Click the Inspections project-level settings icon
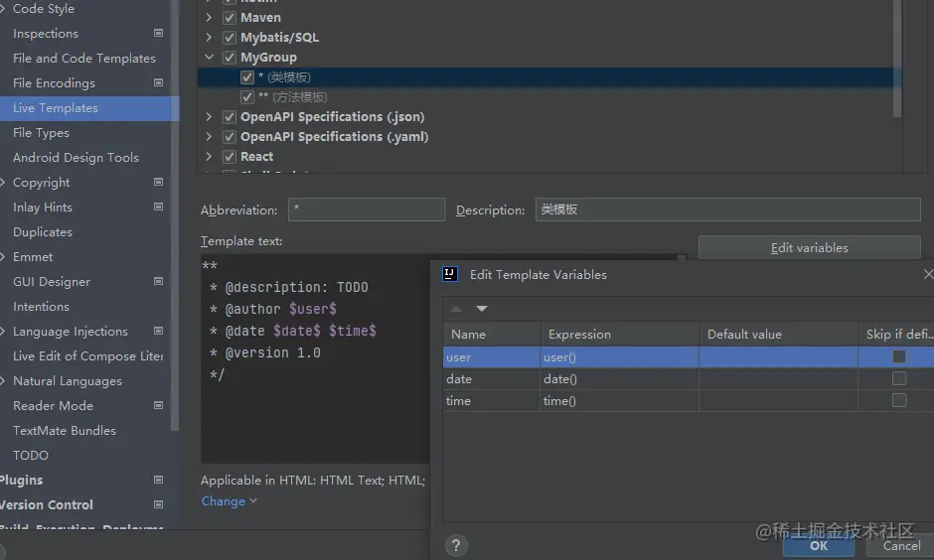934x560 pixels. [158, 34]
